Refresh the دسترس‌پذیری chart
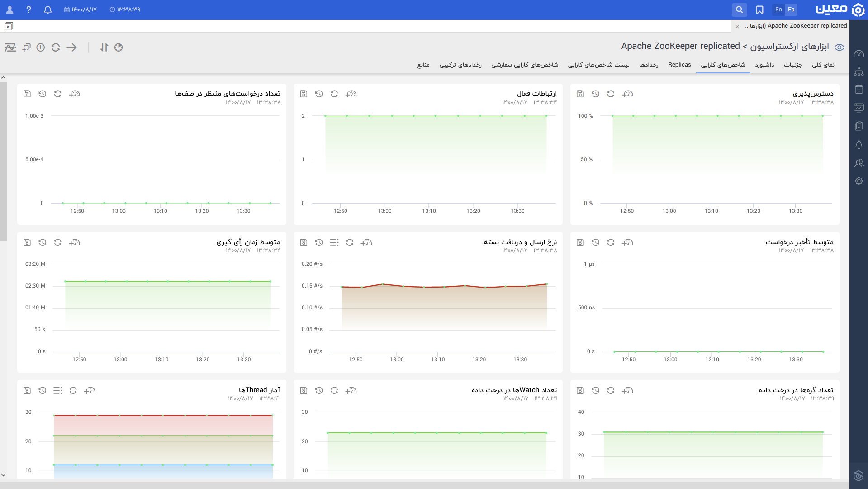 click(611, 94)
